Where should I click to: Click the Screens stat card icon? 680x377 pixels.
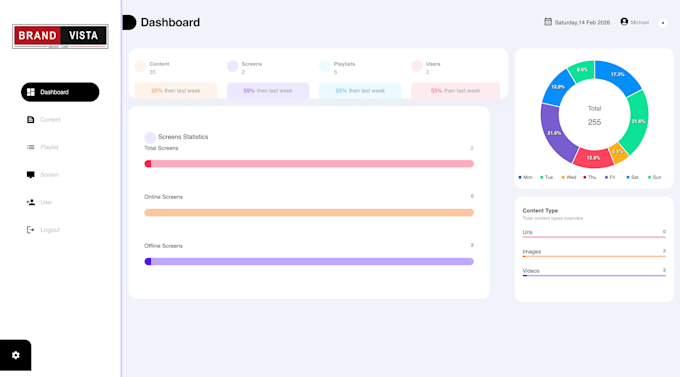pos(232,66)
